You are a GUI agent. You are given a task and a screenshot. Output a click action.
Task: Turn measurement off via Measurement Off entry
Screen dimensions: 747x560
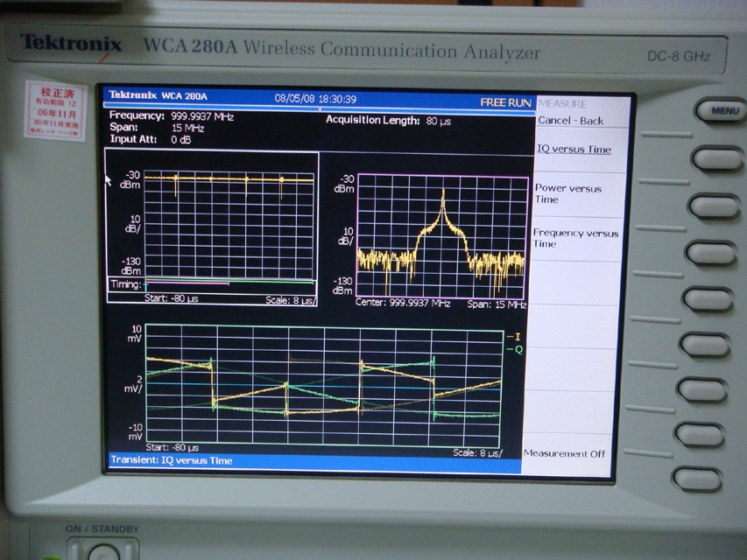tap(565, 453)
